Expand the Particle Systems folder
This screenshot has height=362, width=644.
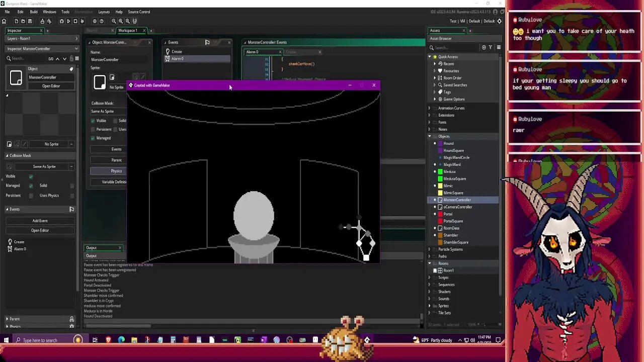430,249
